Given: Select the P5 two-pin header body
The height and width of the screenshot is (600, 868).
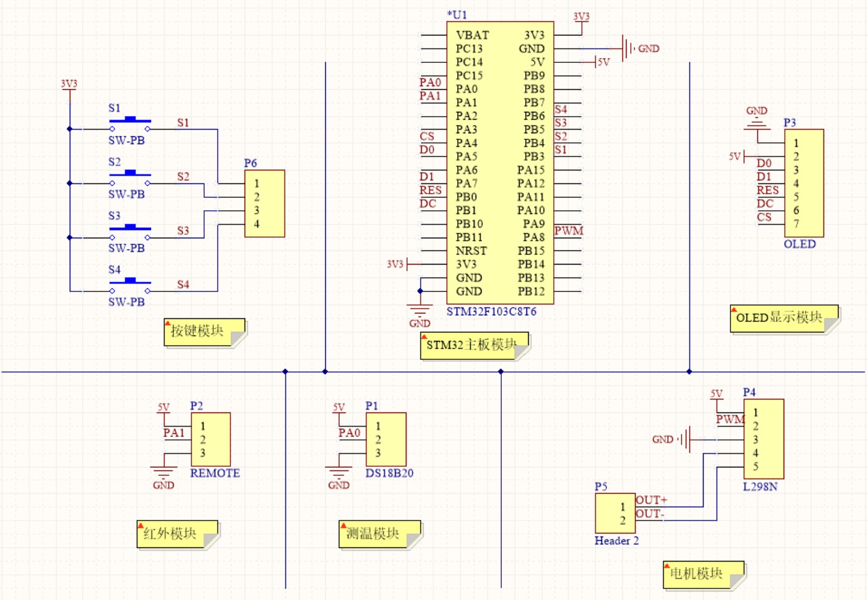Looking at the screenshot, I should click(x=616, y=513).
